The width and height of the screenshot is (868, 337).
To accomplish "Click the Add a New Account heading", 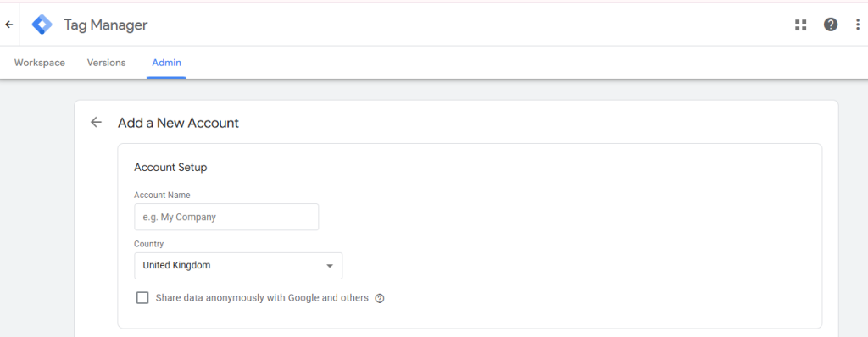I will 178,123.
